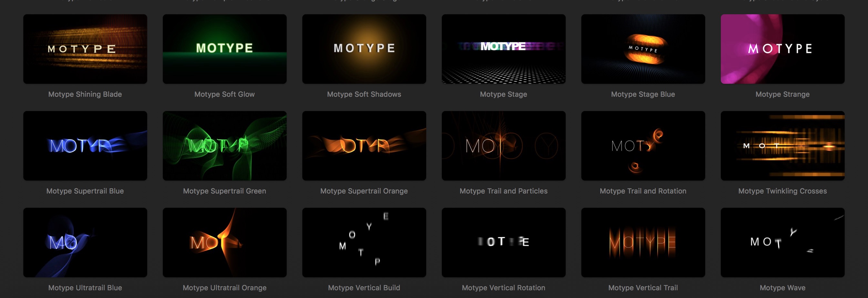This screenshot has height=298, width=868.
Task: Select the Motype Stage Blue thumbnail
Action: tap(643, 49)
